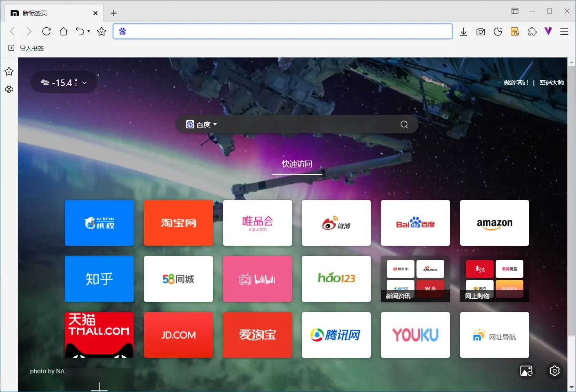Open new tab page settings gear

[554, 371]
